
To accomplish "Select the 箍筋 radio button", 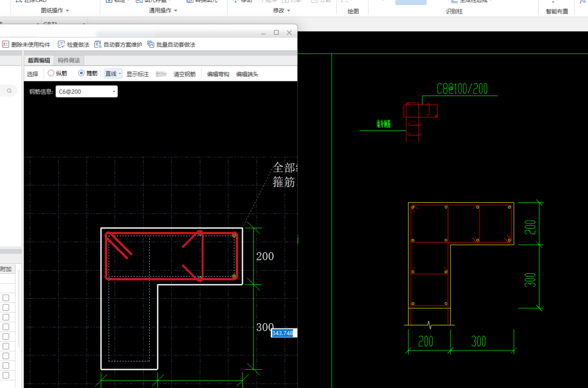I will pyautogui.click(x=81, y=73).
